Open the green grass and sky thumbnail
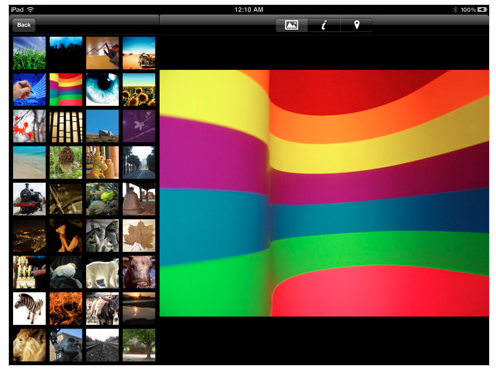The height and width of the screenshot is (371, 496). coord(29,53)
